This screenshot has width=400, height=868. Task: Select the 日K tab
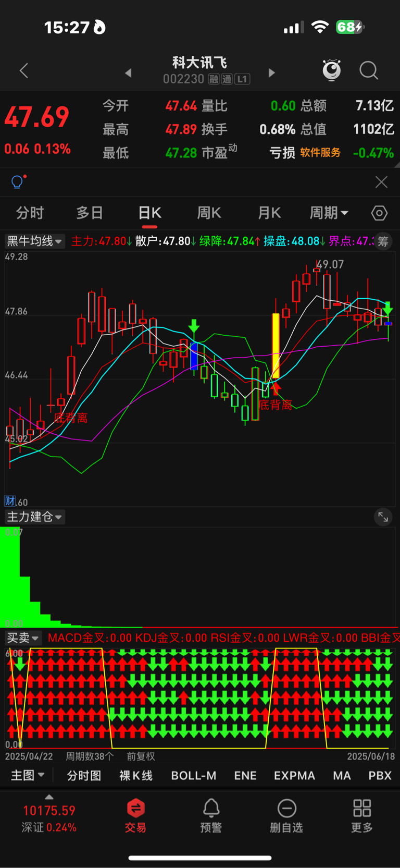[x=149, y=213]
